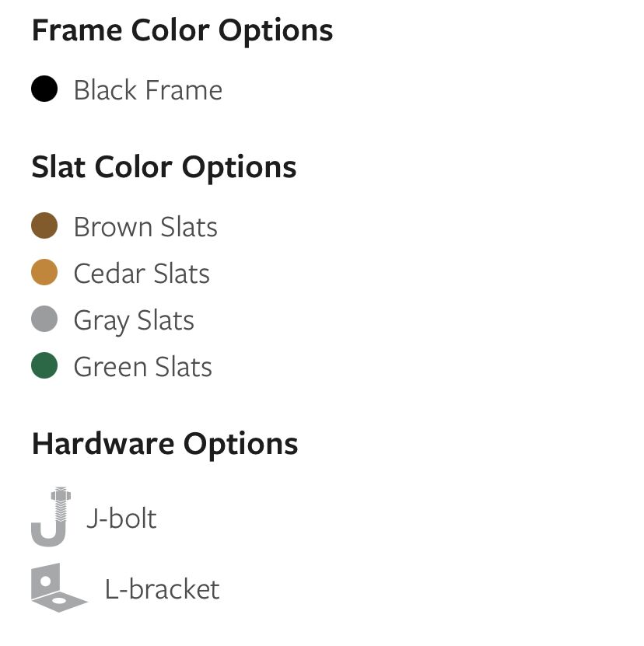Select the black frame color swatch
This screenshot has width=644, height=646.
44,89
